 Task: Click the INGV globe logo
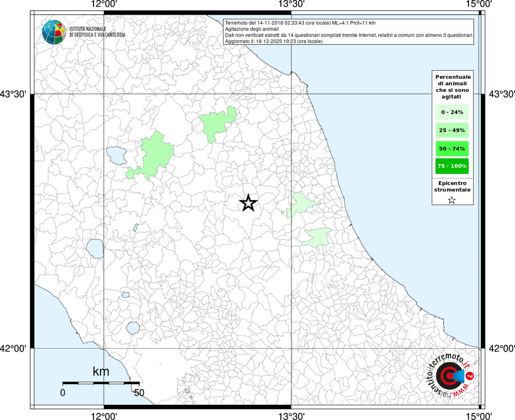54,32
